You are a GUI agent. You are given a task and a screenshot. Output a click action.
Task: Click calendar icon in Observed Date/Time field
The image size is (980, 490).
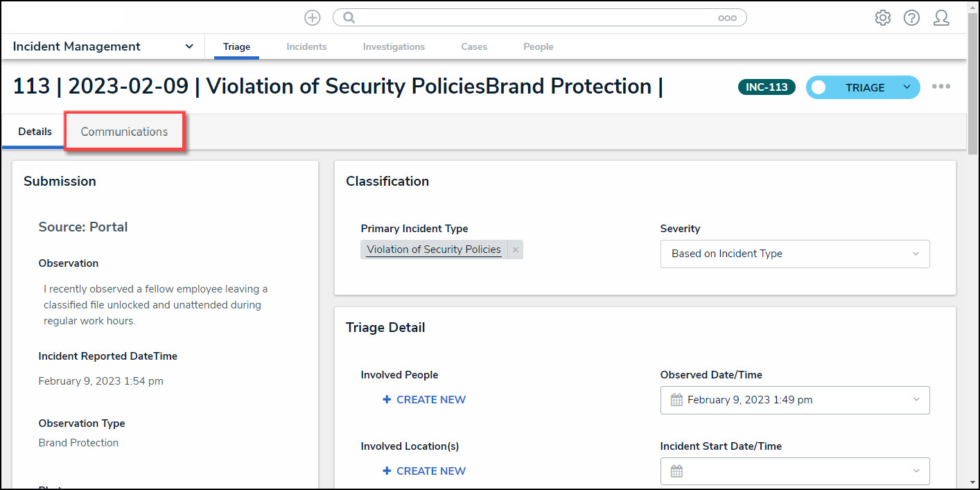676,400
